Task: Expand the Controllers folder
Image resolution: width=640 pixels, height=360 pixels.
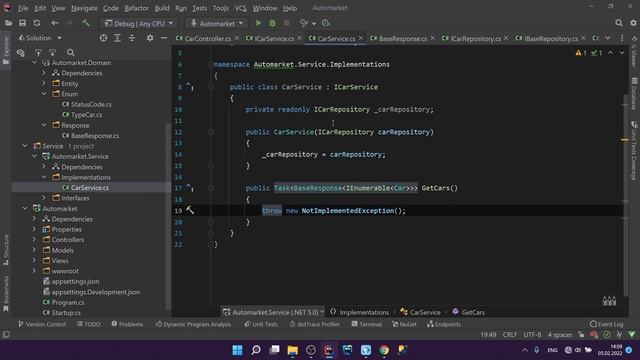Action: (34, 240)
